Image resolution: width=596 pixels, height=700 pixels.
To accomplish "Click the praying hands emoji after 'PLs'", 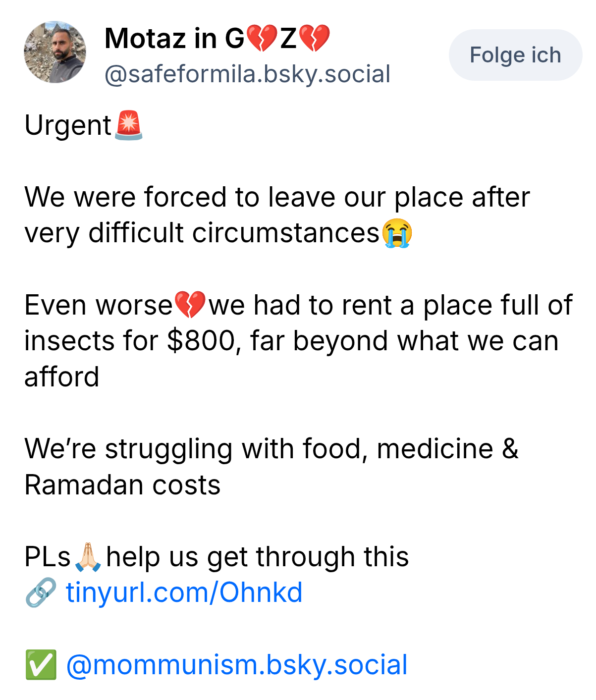I will click(x=88, y=557).
